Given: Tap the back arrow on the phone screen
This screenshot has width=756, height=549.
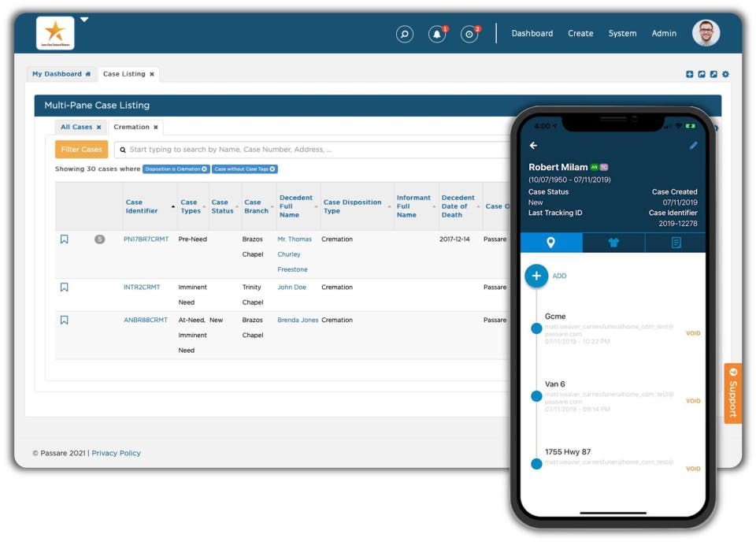Looking at the screenshot, I should (x=534, y=145).
